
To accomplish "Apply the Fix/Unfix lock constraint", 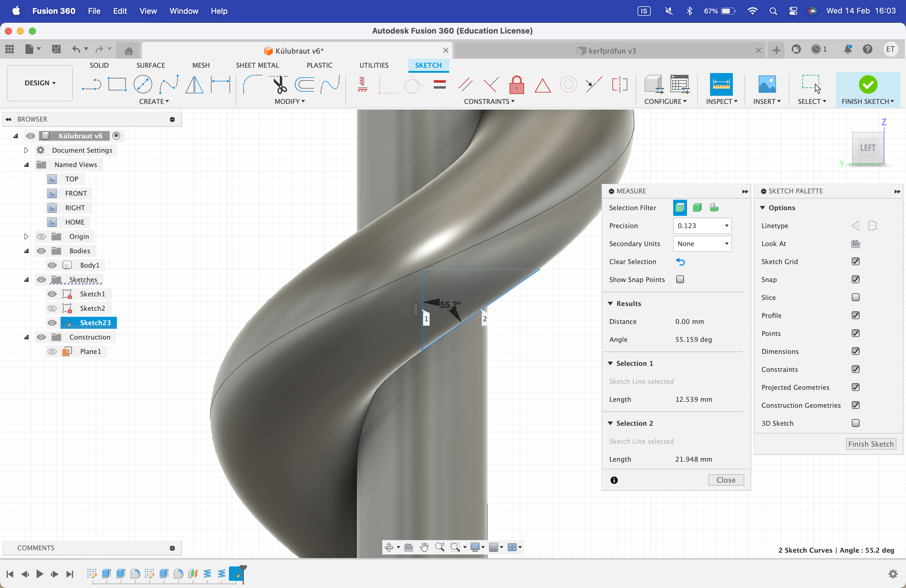I will [517, 84].
